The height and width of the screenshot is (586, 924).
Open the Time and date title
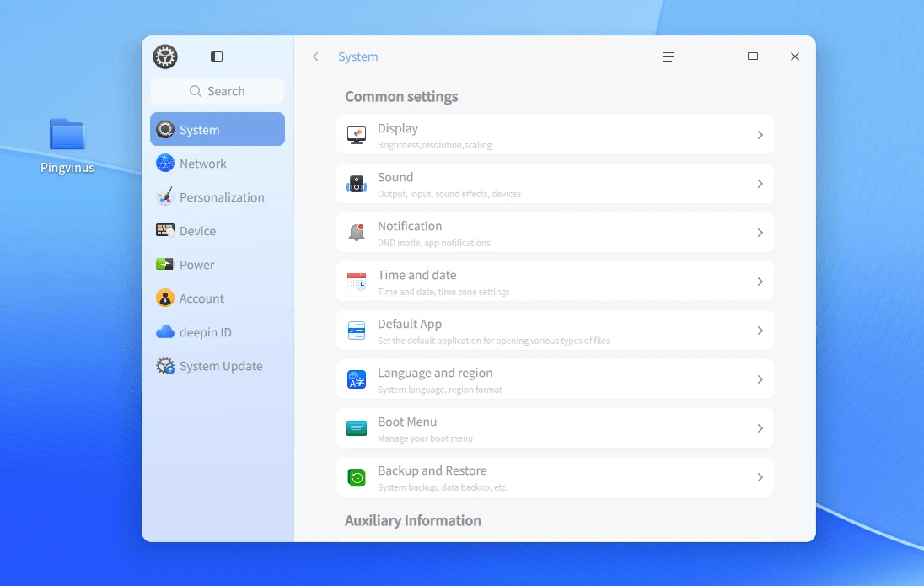[x=416, y=275]
